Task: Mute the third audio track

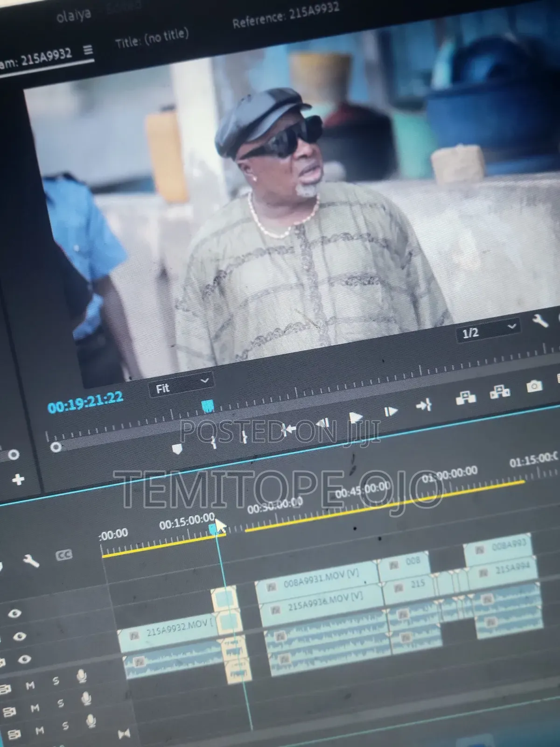Action: [40, 730]
